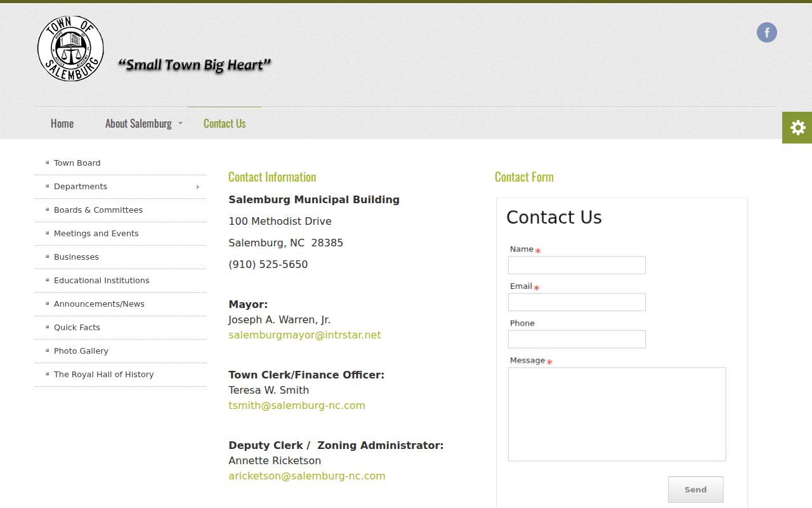Select the 100 Methodist Drive address line

pos(280,222)
